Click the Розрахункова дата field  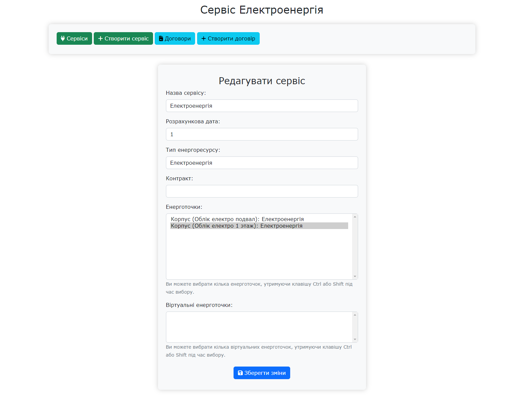[x=262, y=134]
